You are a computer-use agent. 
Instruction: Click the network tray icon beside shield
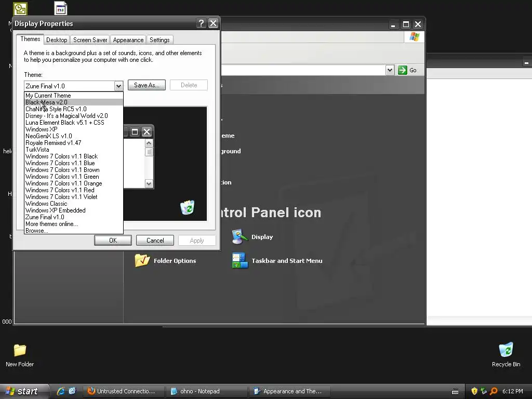484,391
